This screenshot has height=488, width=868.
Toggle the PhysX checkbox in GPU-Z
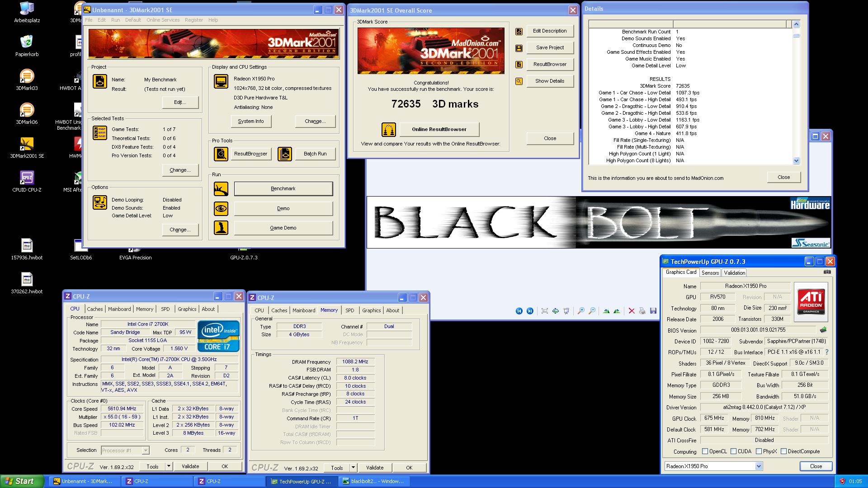coord(759,451)
